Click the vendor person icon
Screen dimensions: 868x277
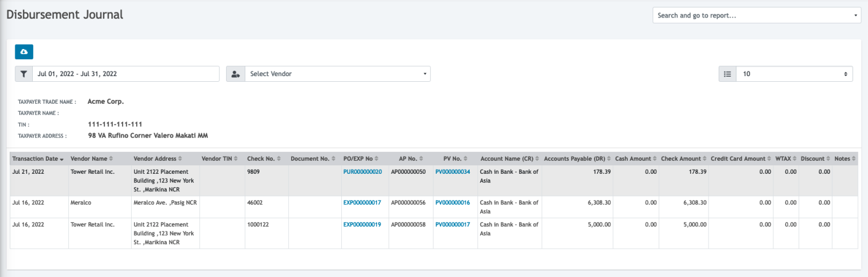coord(235,74)
